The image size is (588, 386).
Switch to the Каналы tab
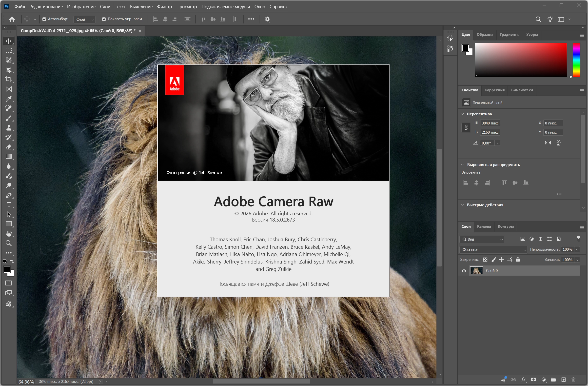pyautogui.click(x=484, y=226)
